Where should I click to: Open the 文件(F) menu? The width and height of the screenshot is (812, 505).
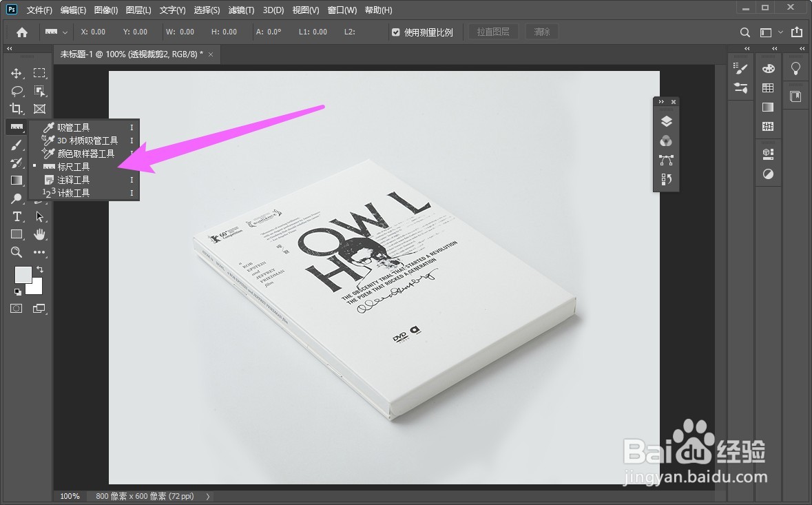point(39,10)
